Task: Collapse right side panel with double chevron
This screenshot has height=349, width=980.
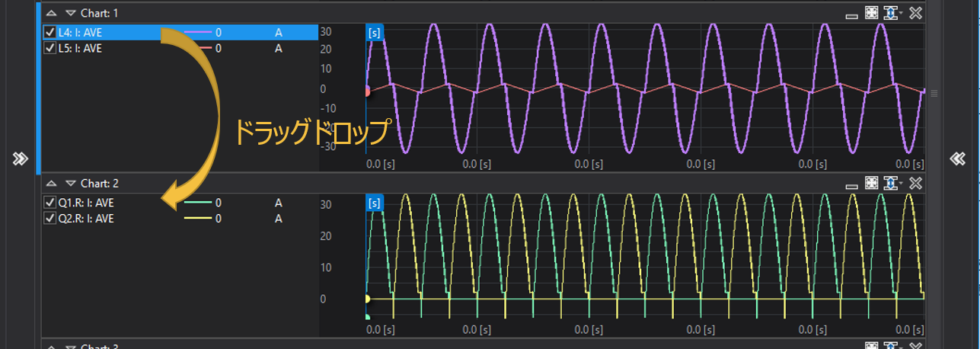Action: (x=958, y=158)
